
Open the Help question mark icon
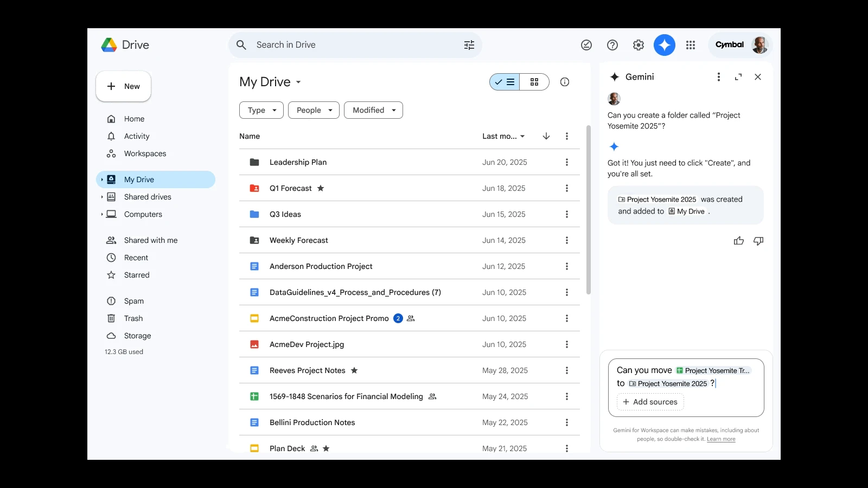click(x=612, y=45)
